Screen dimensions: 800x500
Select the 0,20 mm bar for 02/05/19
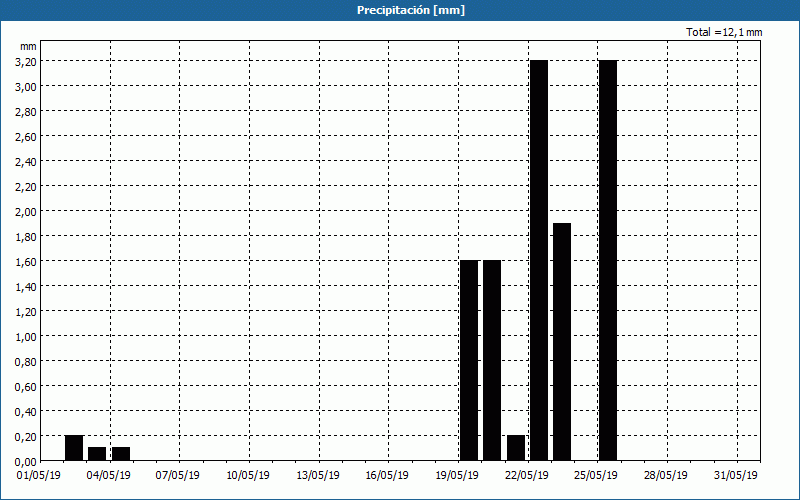coord(74,448)
